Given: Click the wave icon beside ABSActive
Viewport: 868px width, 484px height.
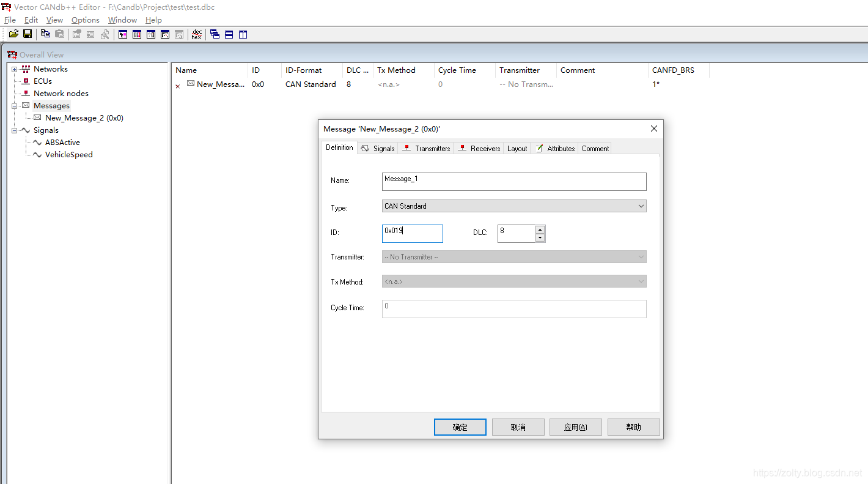Looking at the screenshot, I should point(37,142).
